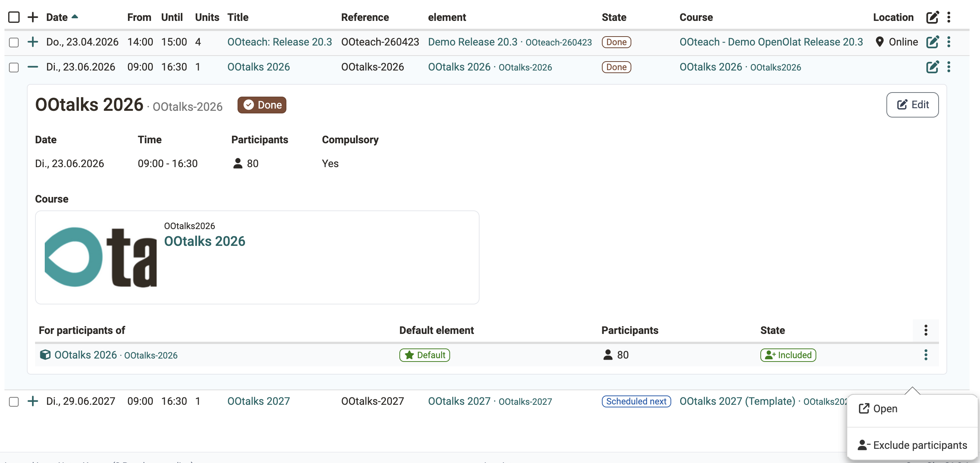
Task: Sort by the Reference column header
Action: pos(365,17)
